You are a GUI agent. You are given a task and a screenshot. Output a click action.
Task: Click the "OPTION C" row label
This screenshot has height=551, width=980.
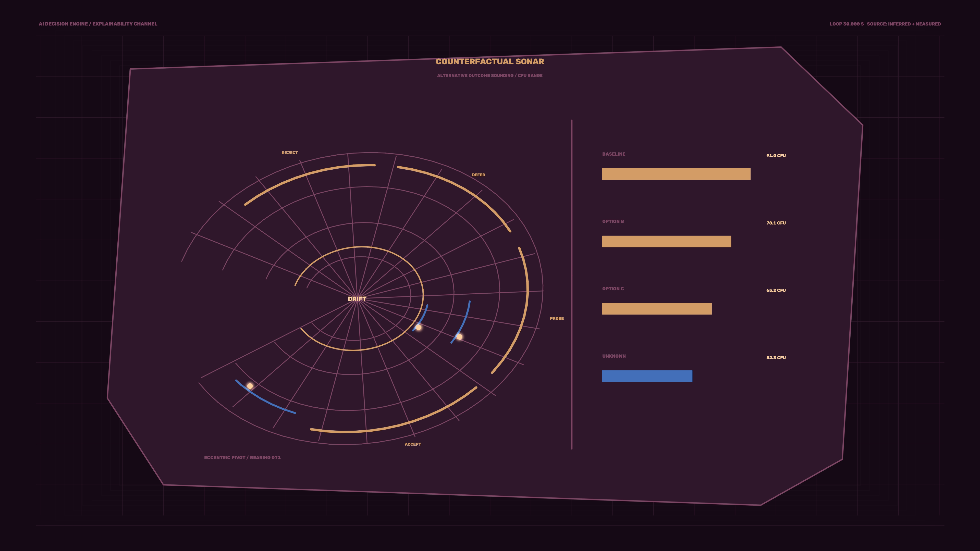613,289
